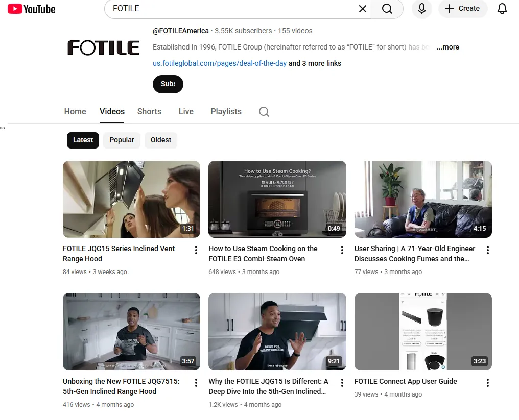Viewport: 519px width, 420px height.
Task: Go to the Live tab
Action: click(186, 111)
